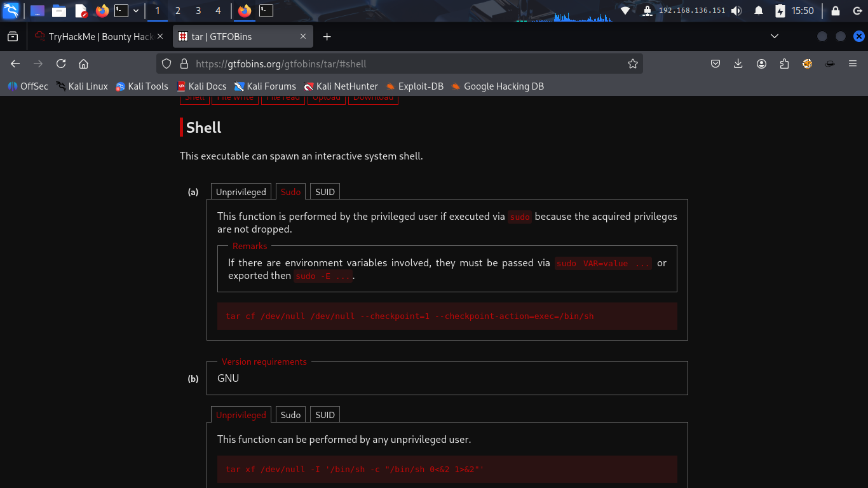The width and height of the screenshot is (868, 488).
Task: Reload the current page
Action: pyautogui.click(x=61, y=64)
